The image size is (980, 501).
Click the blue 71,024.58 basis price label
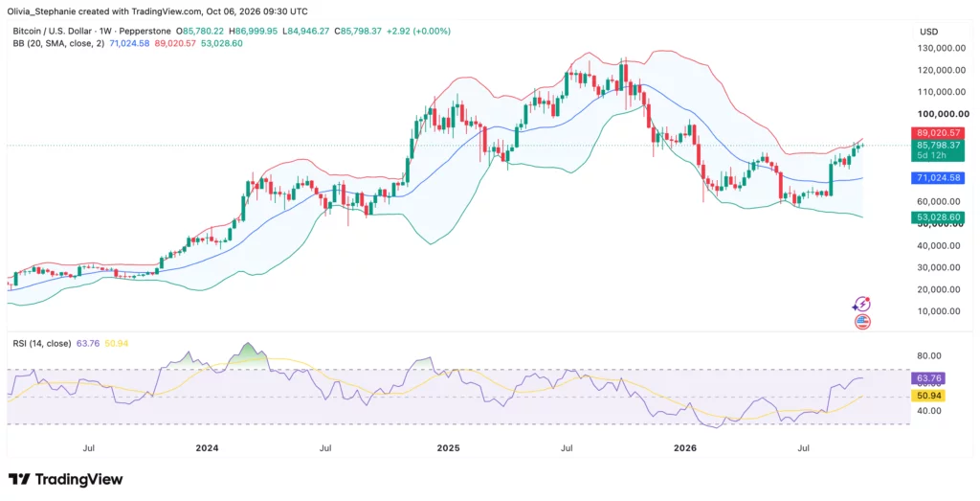pos(940,178)
